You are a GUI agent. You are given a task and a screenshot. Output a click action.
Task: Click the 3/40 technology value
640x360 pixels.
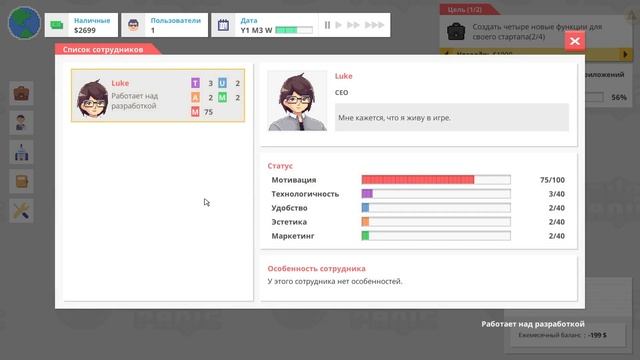coord(557,194)
